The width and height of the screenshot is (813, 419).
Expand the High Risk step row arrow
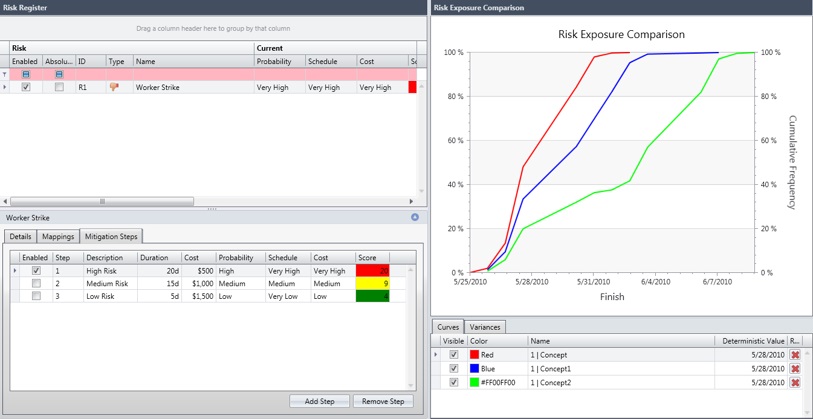click(14, 271)
